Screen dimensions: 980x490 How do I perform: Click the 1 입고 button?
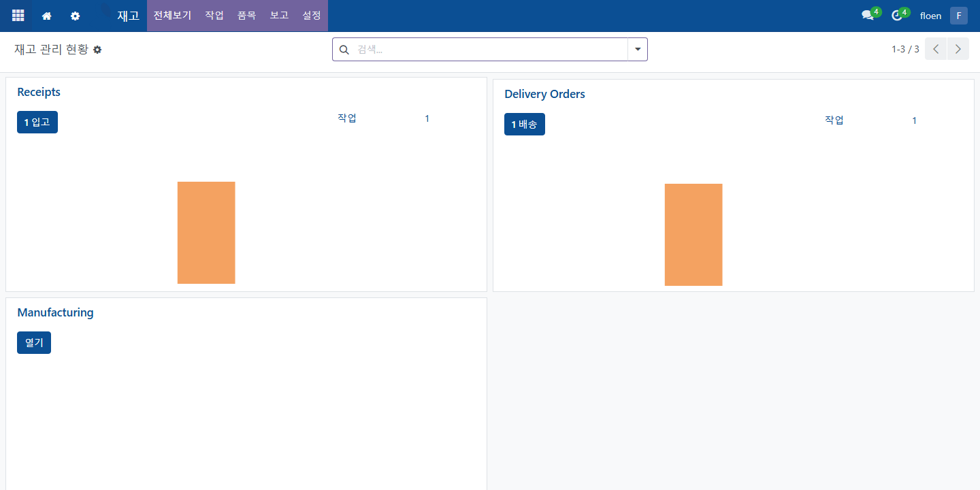point(37,122)
